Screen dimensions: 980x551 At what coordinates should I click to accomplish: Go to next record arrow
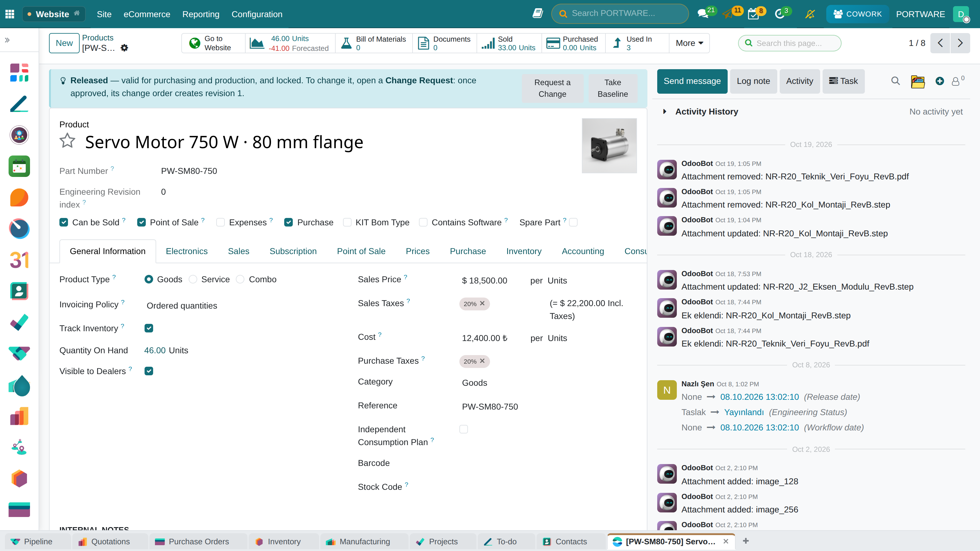tap(960, 43)
